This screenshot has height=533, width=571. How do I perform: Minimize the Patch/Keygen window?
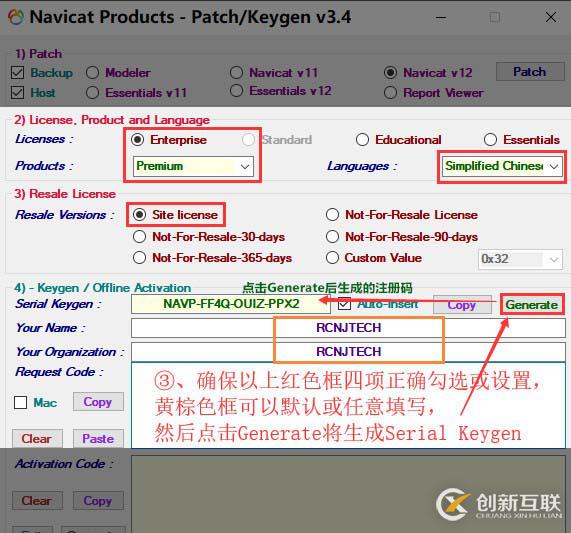tap(441, 17)
